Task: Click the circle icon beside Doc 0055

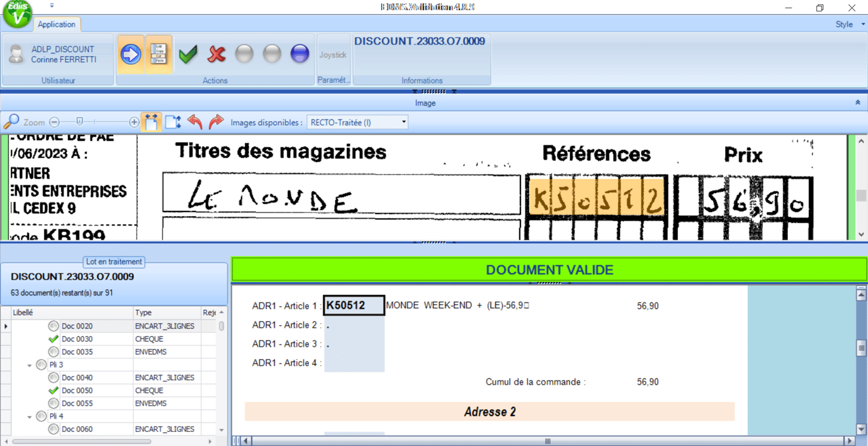Action: [54, 403]
